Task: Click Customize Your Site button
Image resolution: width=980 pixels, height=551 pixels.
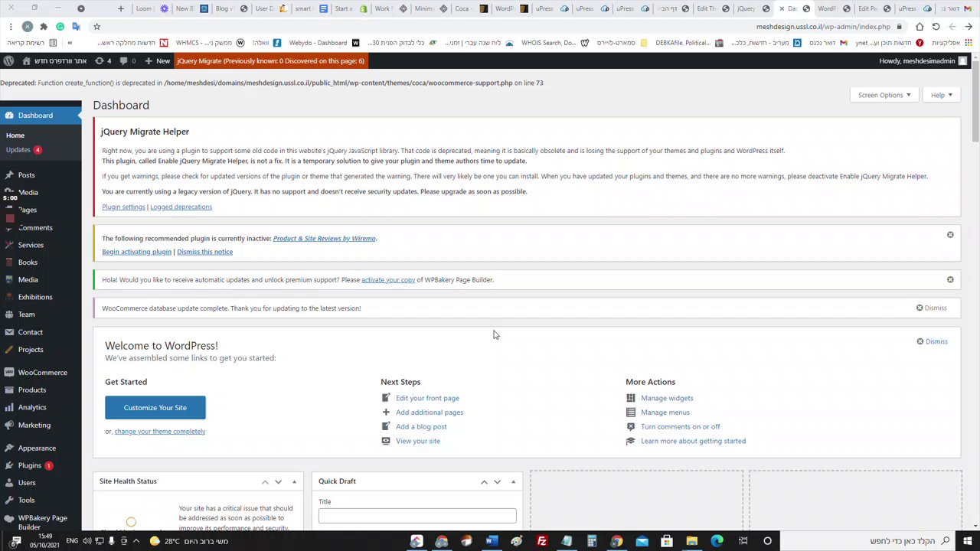Action: click(x=155, y=408)
